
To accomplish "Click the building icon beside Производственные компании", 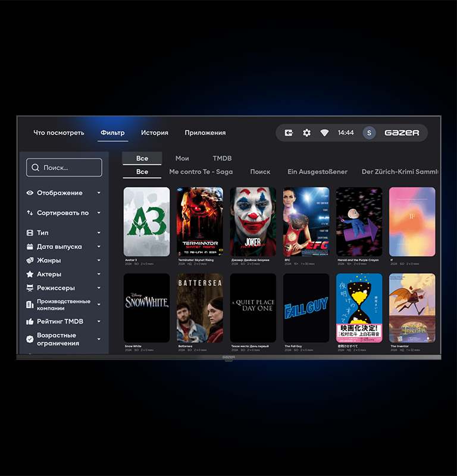I will tap(30, 305).
